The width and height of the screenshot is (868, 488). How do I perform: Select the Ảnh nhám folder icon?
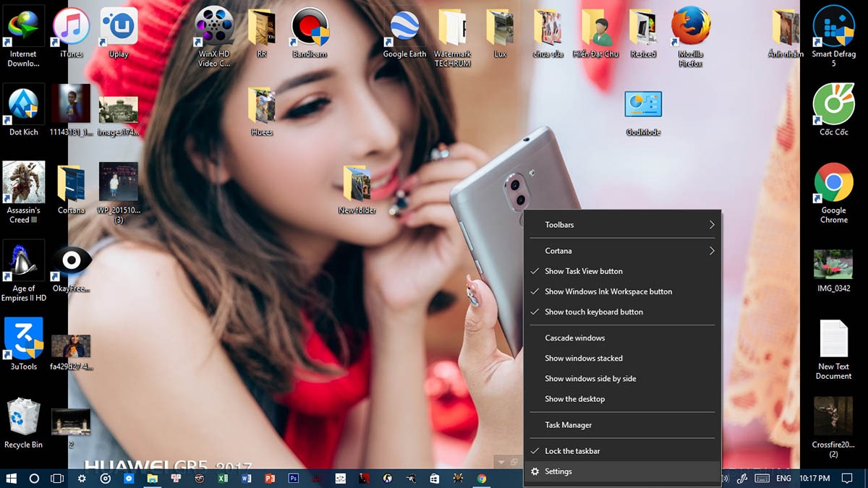(x=786, y=33)
